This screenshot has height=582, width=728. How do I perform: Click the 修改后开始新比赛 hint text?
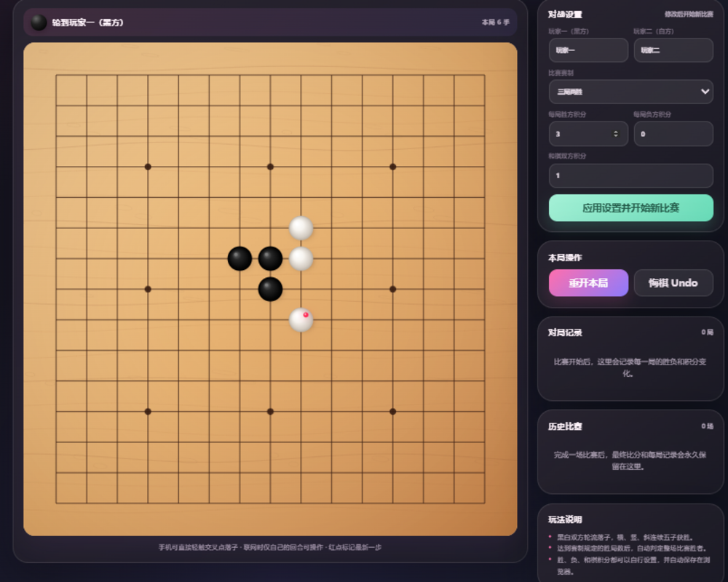point(689,15)
